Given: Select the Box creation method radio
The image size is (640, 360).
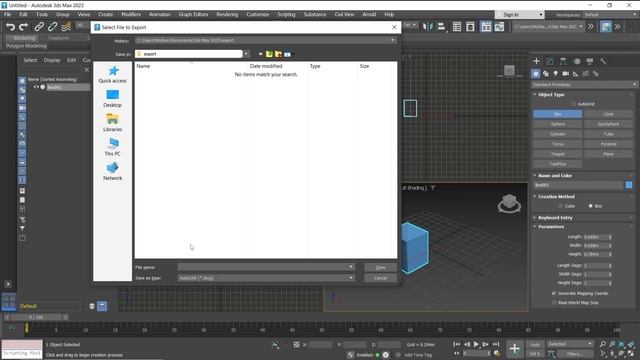Looking at the screenshot, I should pos(591,206).
